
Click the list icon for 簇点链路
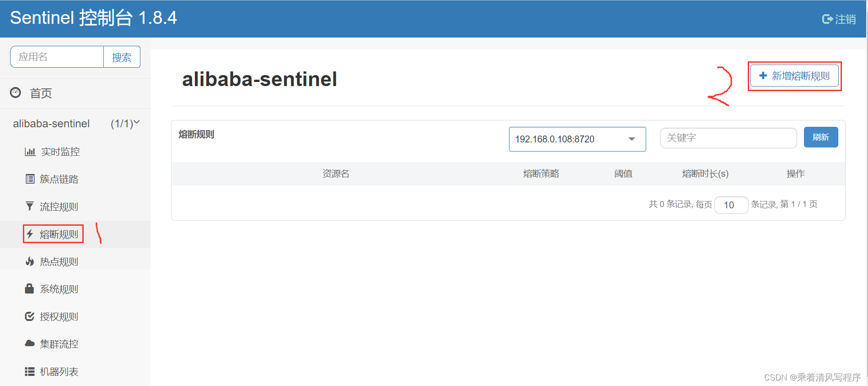(30, 179)
